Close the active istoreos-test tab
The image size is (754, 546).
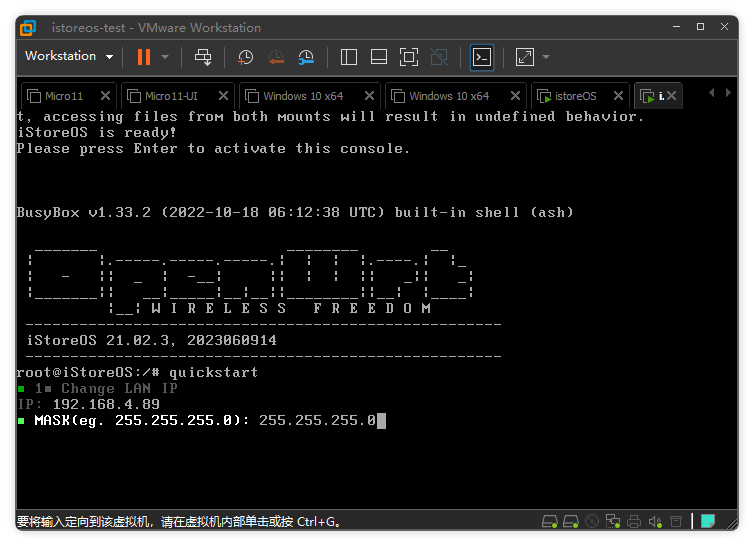click(x=672, y=96)
